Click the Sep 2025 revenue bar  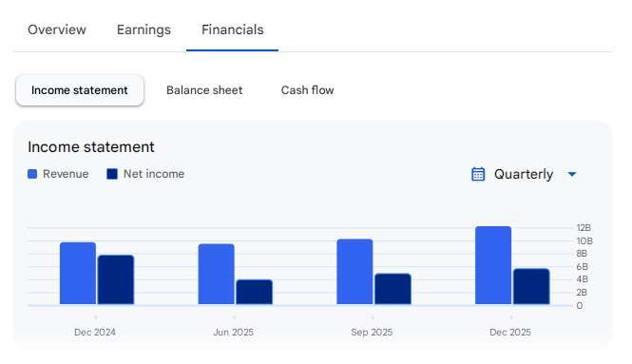tap(354, 272)
